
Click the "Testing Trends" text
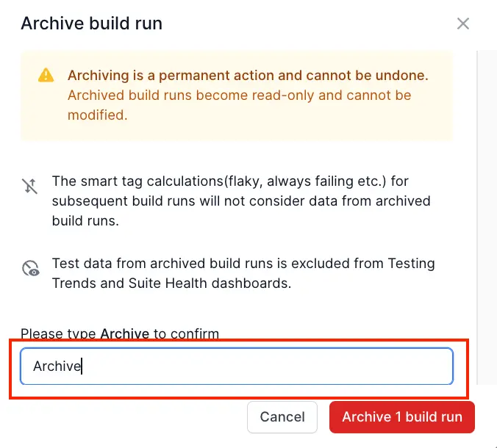coord(390,264)
